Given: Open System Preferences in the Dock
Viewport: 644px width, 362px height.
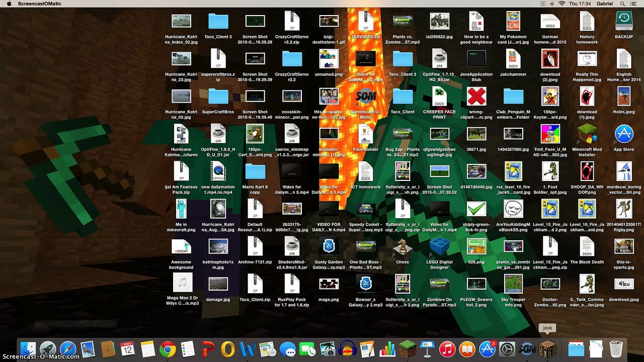Looking at the screenshot, I should (x=507, y=348).
